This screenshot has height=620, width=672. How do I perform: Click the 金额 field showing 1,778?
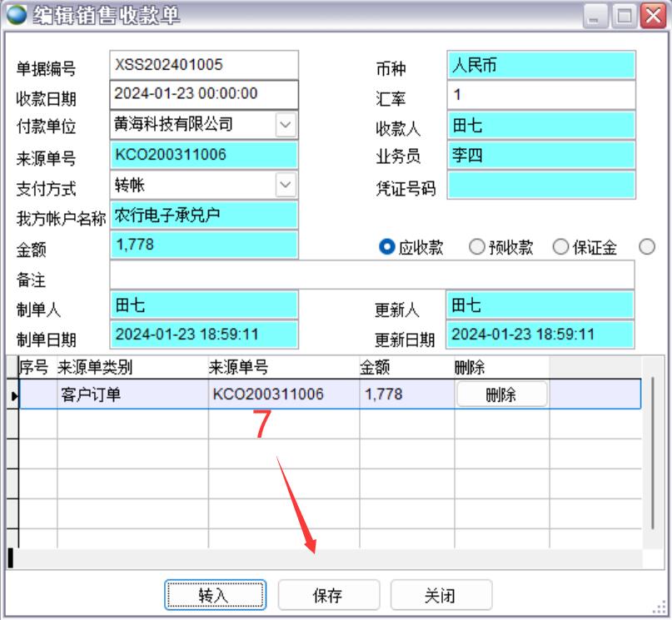pyautogui.click(x=203, y=245)
